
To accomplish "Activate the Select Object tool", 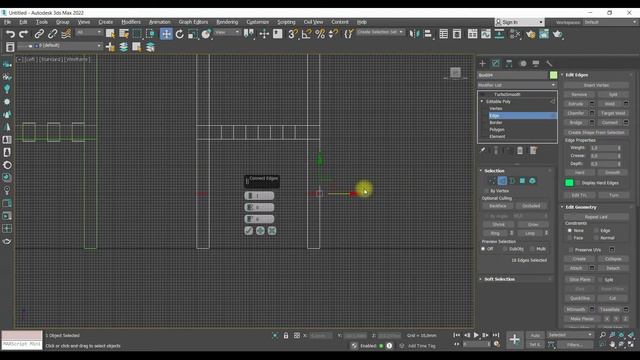I will point(110,34).
